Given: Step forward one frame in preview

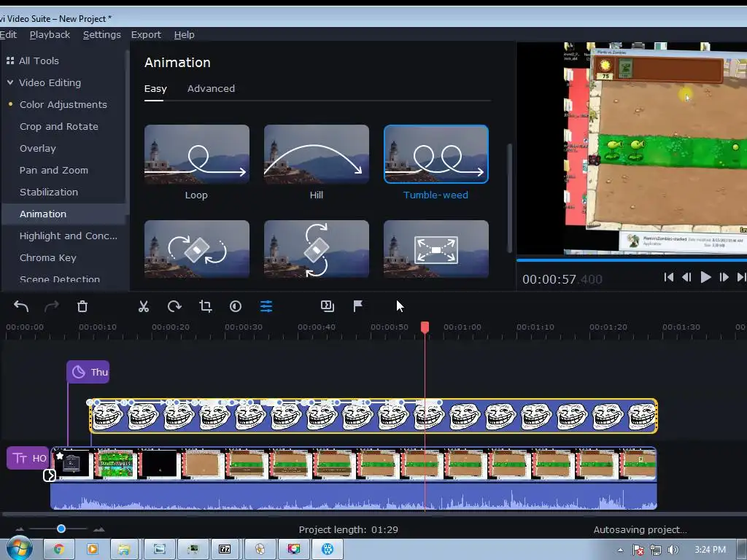Looking at the screenshot, I should click(x=724, y=277).
